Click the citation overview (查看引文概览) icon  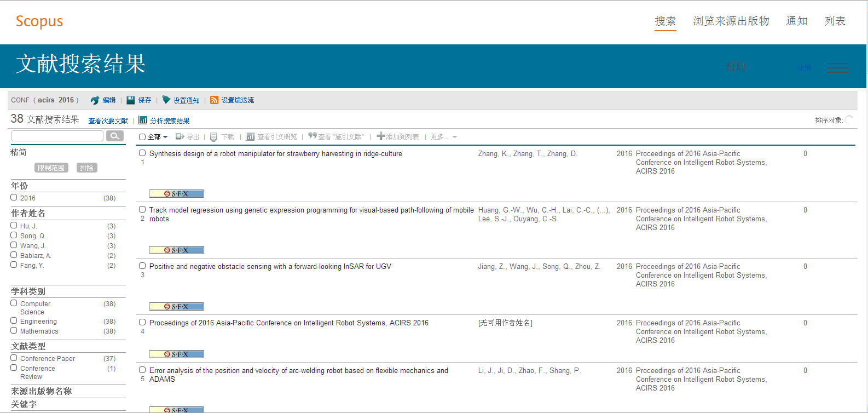(250, 136)
